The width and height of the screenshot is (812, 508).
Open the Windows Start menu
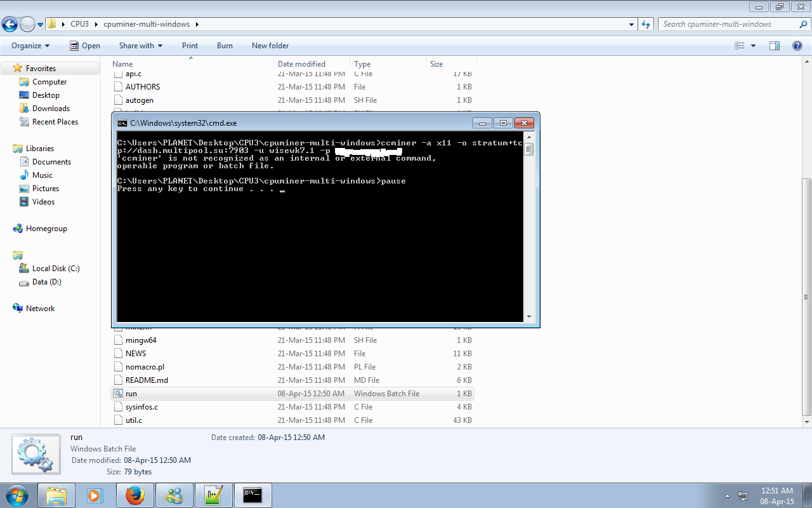tap(16, 495)
